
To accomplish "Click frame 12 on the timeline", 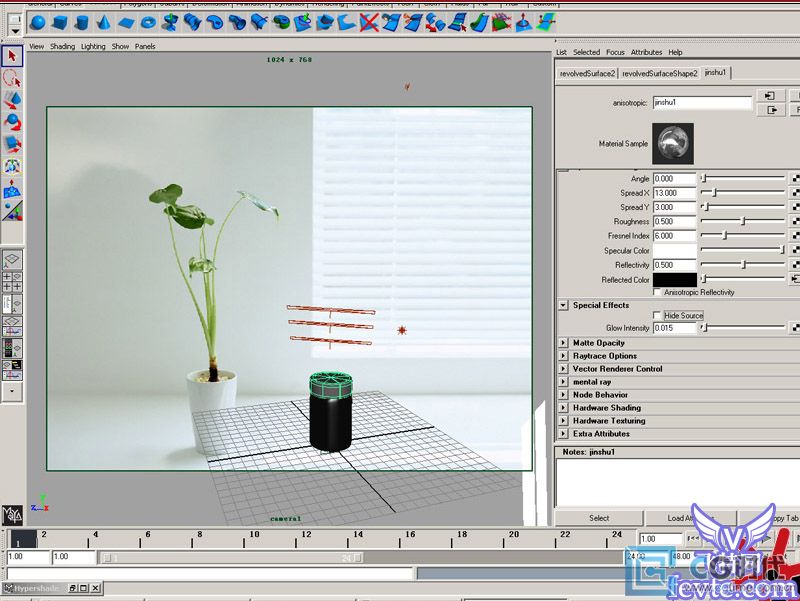I will (306, 538).
